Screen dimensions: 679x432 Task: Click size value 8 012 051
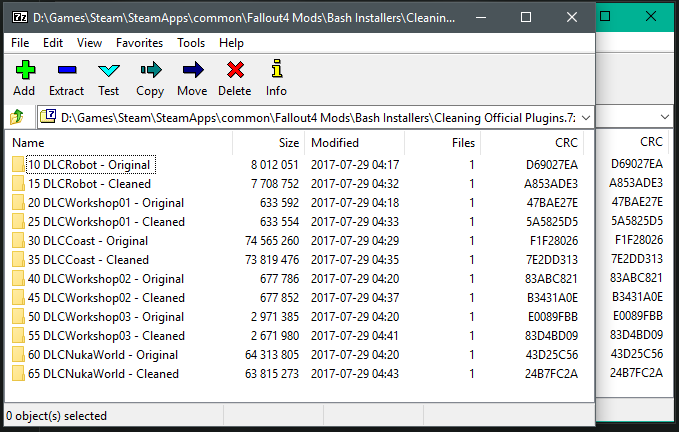tap(275, 165)
